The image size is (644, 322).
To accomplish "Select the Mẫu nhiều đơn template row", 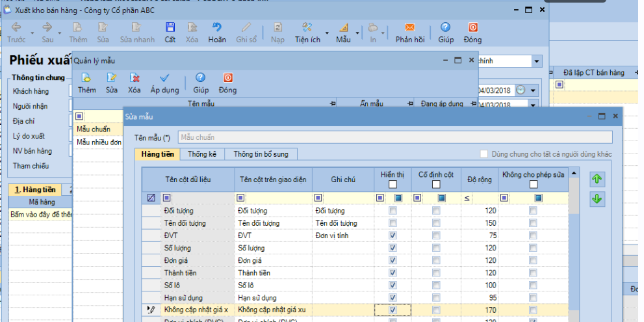I will (98, 142).
